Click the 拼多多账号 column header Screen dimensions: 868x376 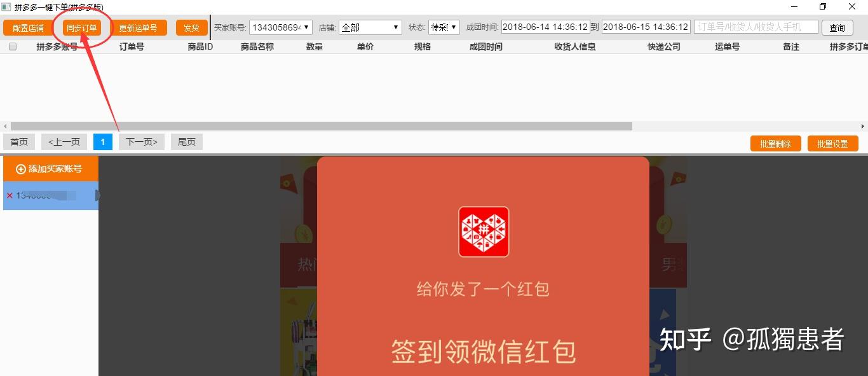click(x=57, y=46)
